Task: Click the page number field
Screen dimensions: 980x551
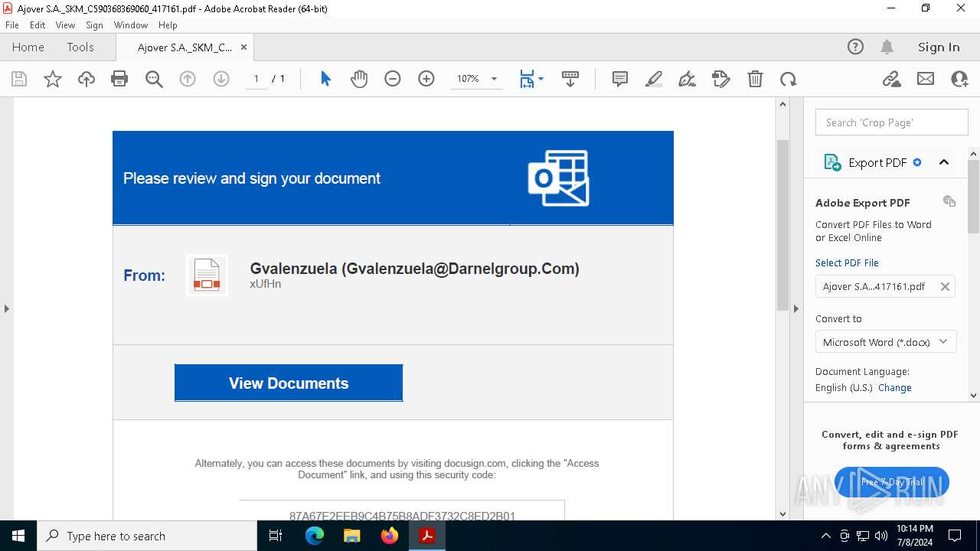Action: (256, 79)
